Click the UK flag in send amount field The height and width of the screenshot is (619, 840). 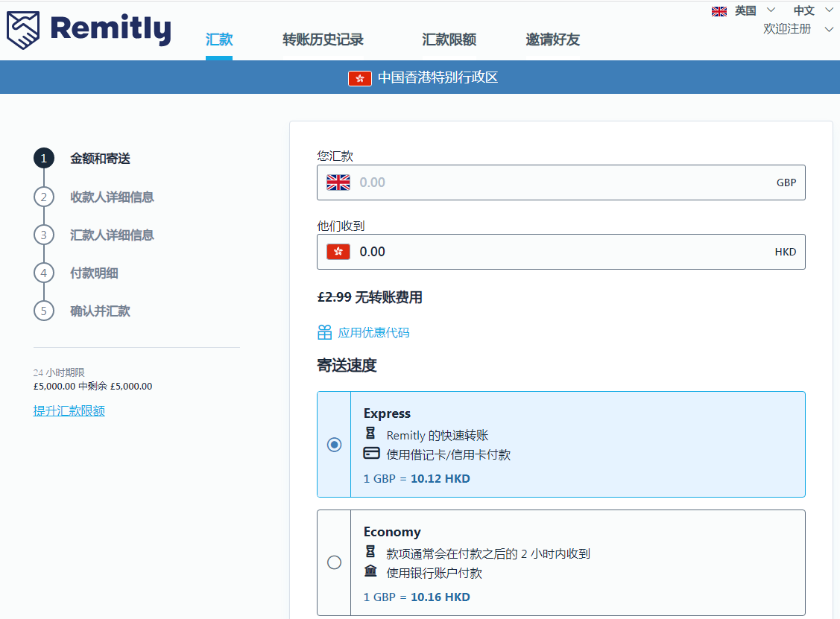[x=338, y=182]
